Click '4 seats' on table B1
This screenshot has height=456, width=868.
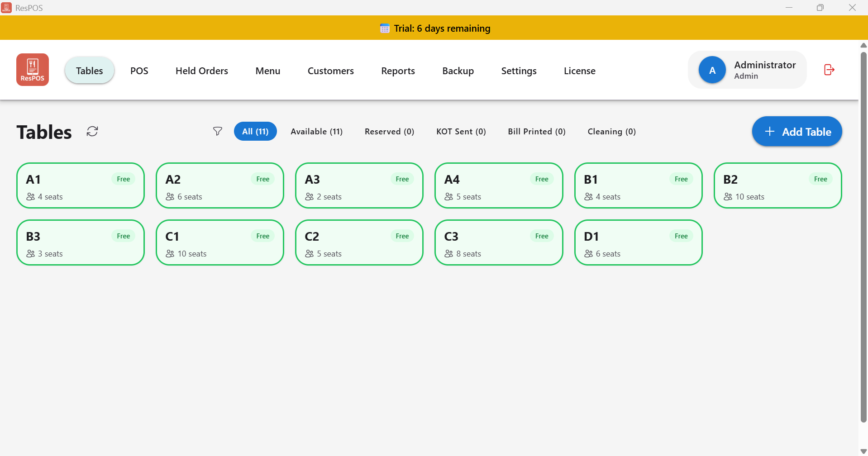pyautogui.click(x=608, y=197)
